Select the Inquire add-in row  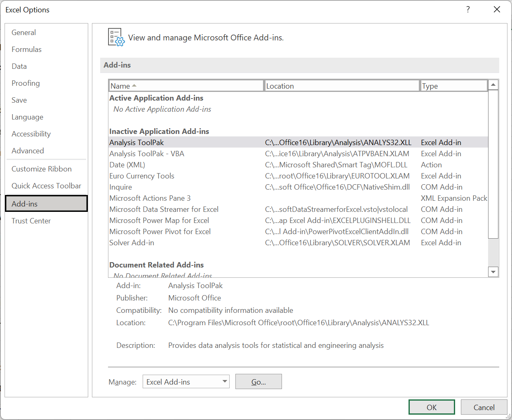(298, 187)
